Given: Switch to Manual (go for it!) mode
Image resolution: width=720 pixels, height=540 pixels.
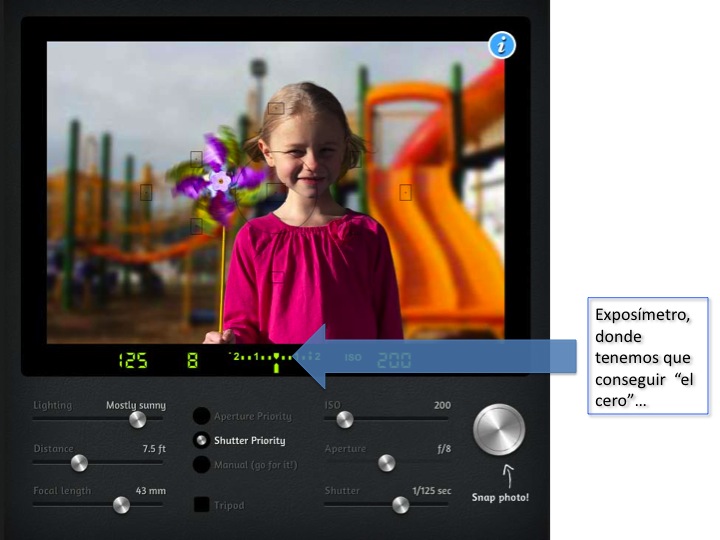Looking at the screenshot, I should (x=201, y=464).
